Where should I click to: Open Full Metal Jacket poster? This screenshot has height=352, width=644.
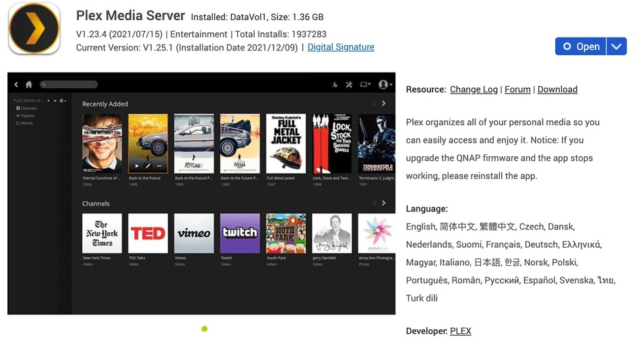click(286, 143)
